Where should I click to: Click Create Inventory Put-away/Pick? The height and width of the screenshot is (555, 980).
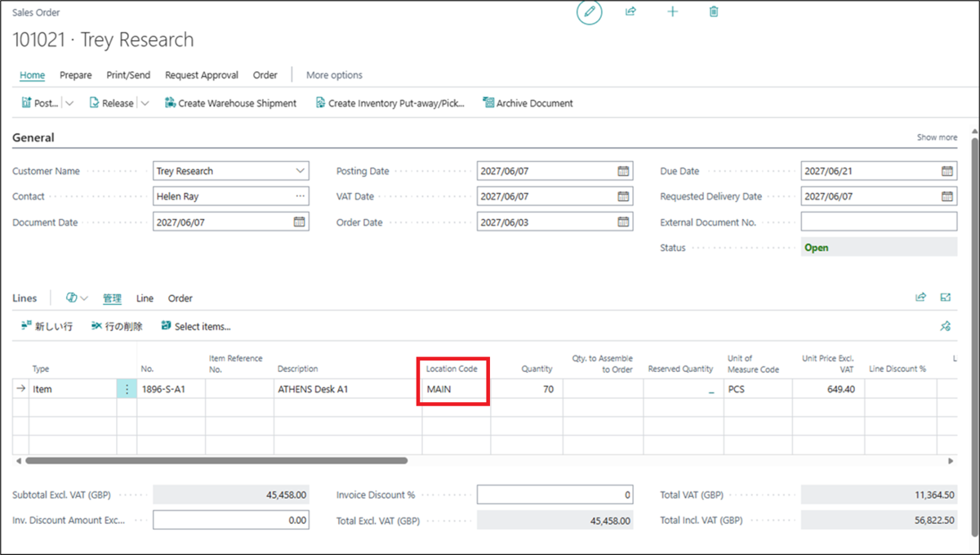tap(390, 104)
